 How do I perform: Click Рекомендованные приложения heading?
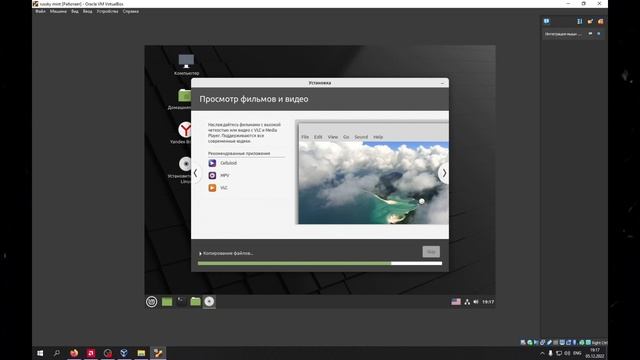click(x=239, y=153)
